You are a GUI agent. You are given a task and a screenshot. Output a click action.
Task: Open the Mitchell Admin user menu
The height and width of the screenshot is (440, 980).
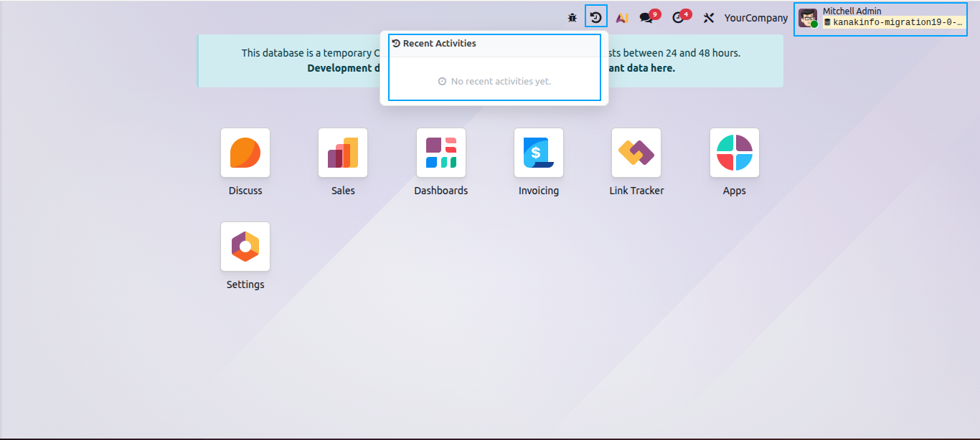[x=880, y=18]
